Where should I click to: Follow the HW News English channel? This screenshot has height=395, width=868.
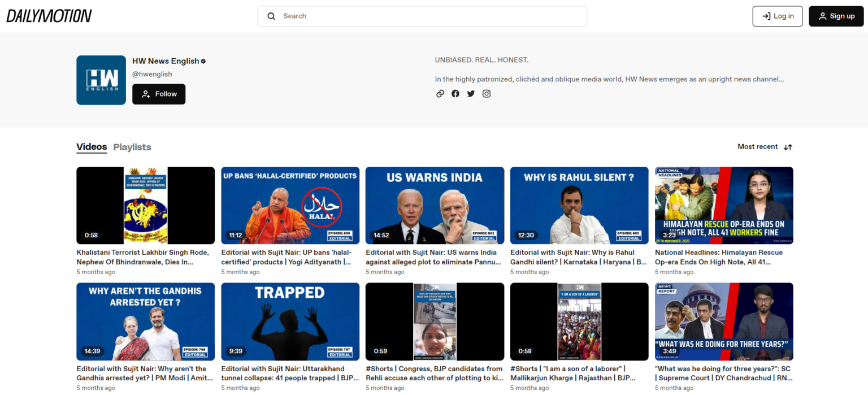click(x=159, y=94)
